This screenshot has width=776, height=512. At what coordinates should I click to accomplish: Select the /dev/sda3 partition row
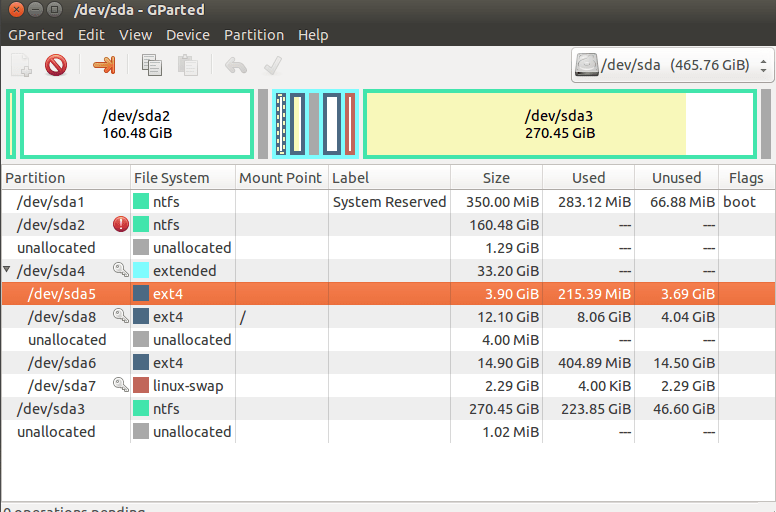(388, 409)
